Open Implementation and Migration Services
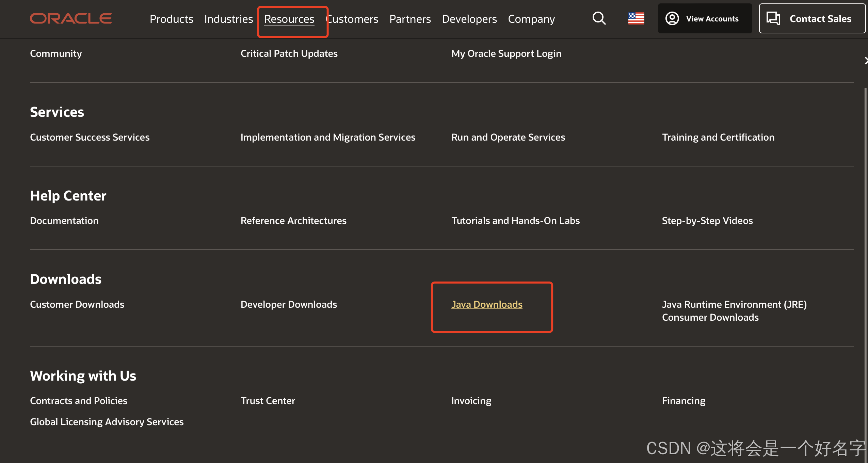This screenshot has height=463, width=868. click(x=328, y=137)
